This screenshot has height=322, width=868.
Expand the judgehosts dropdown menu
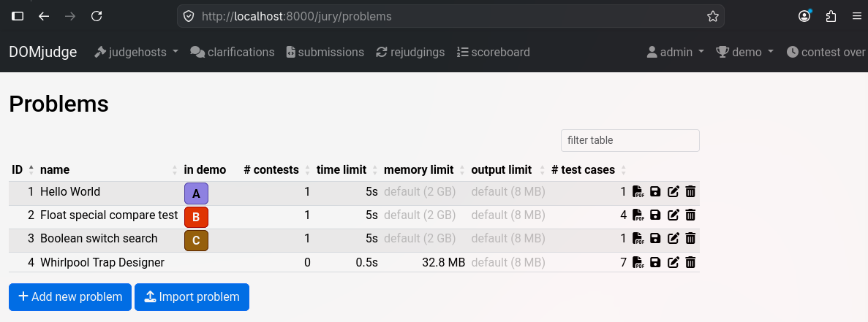pyautogui.click(x=136, y=52)
